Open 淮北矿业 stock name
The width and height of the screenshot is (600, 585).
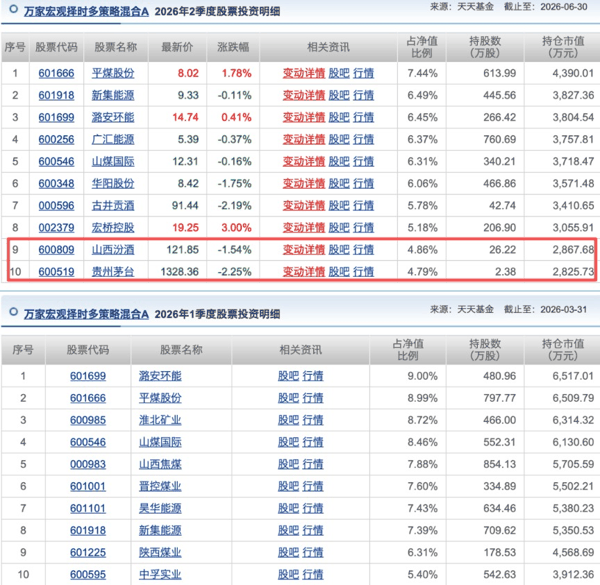(x=160, y=420)
